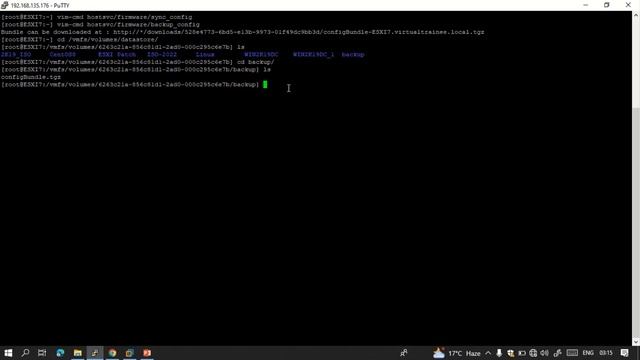Click the CentOS8 directory name

tap(62, 54)
